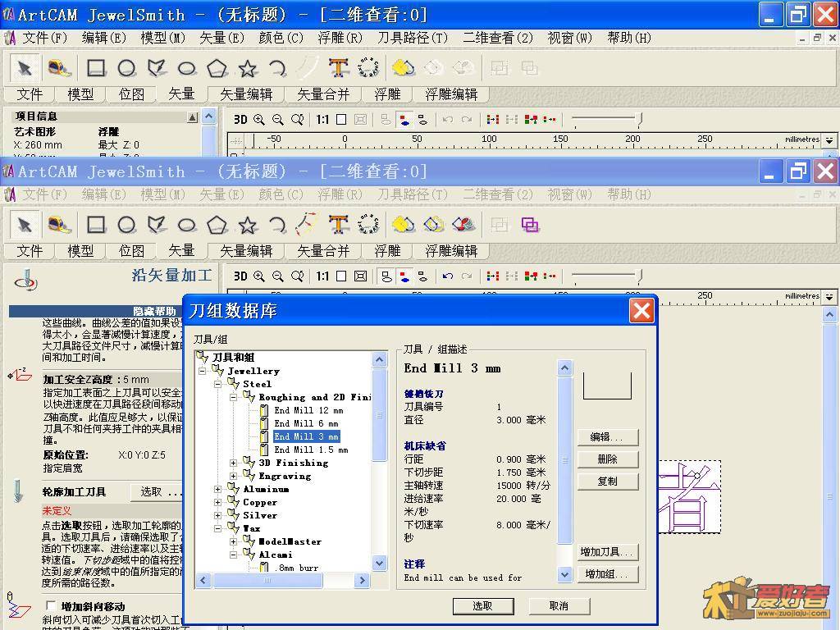Image resolution: width=840 pixels, height=630 pixels.
Task: Click the tape measure tool in front window
Action: pos(59,225)
